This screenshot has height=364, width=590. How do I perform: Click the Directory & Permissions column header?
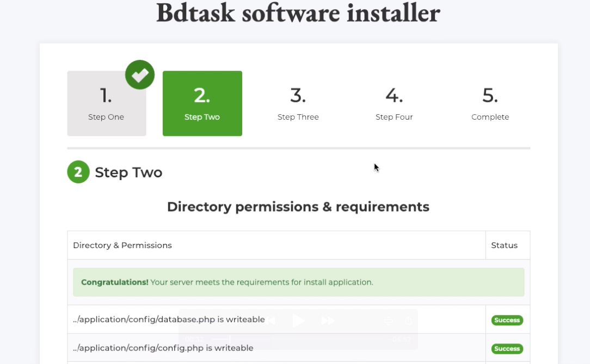coord(122,245)
